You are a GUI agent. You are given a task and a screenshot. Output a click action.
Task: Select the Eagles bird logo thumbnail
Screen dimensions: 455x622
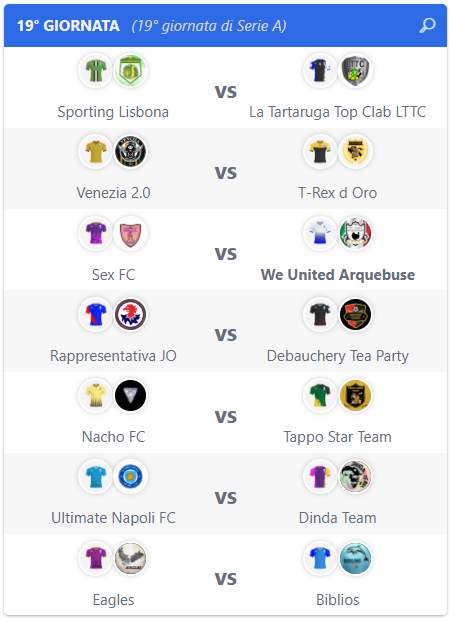tap(131, 558)
